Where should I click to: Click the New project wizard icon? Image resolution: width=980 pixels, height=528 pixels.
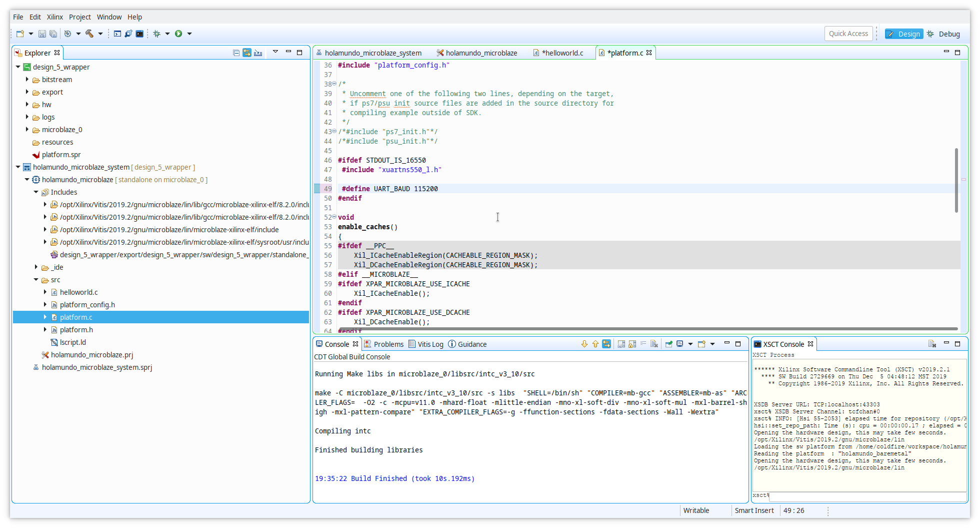(x=20, y=34)
